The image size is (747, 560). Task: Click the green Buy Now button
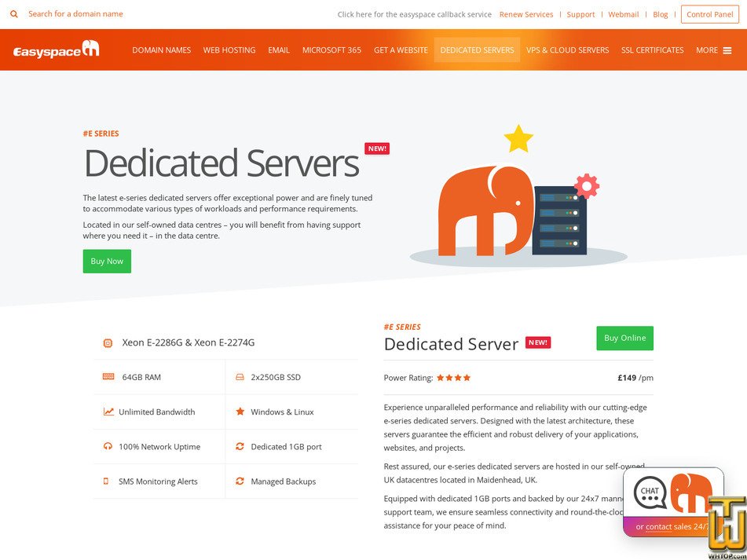[107, 262]
